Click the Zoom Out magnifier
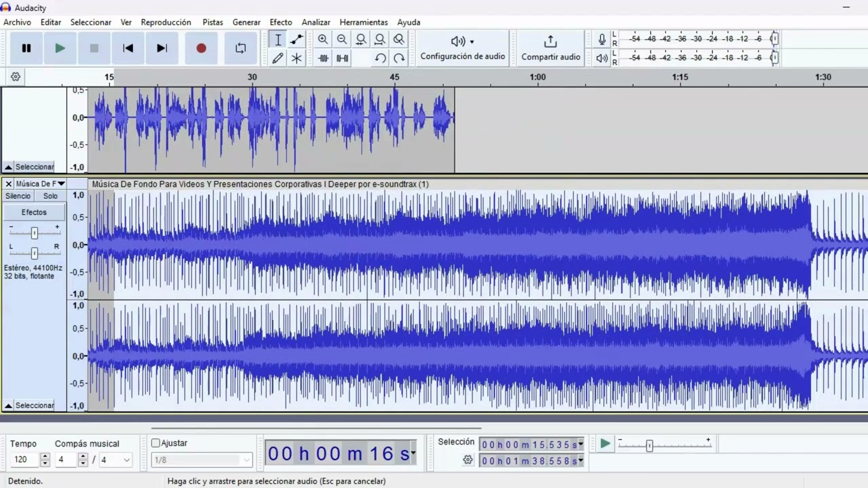Screen dimensions: 868x488 click(342, 40)
